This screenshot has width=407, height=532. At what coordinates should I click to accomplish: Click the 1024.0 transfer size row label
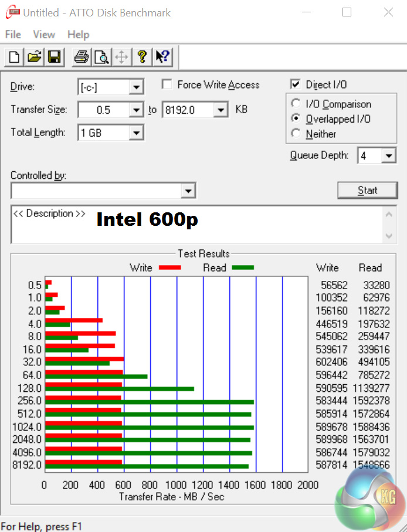click(27, 426)
